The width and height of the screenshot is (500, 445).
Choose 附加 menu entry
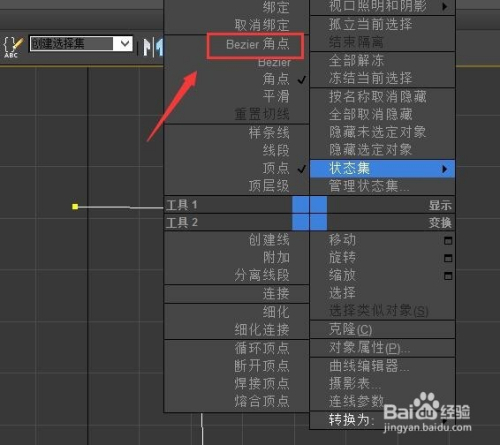(276, 258)
